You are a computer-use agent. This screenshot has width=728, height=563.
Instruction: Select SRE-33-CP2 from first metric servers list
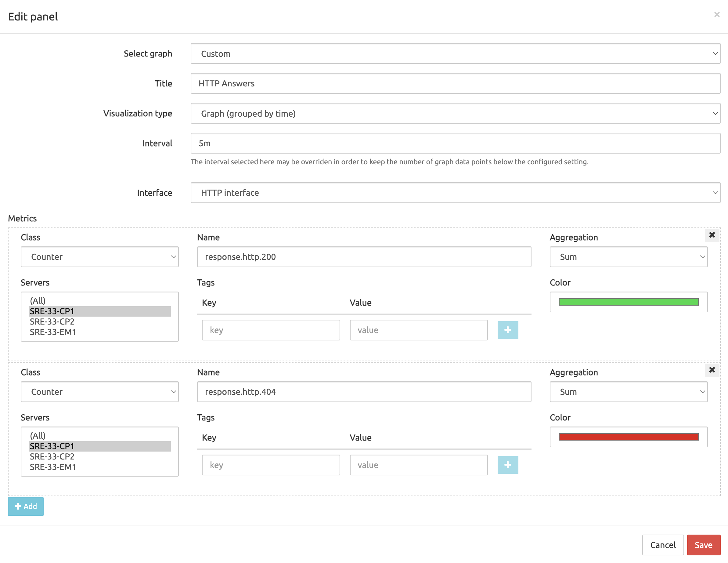tap(52, 321)
